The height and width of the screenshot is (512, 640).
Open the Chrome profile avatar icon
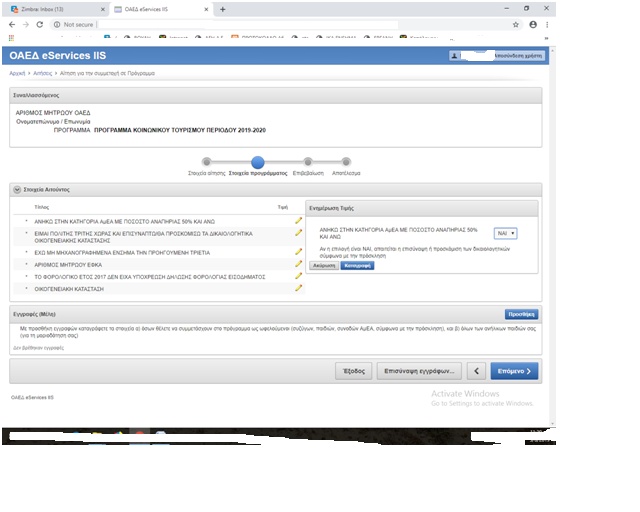click(x=532, y=23)
